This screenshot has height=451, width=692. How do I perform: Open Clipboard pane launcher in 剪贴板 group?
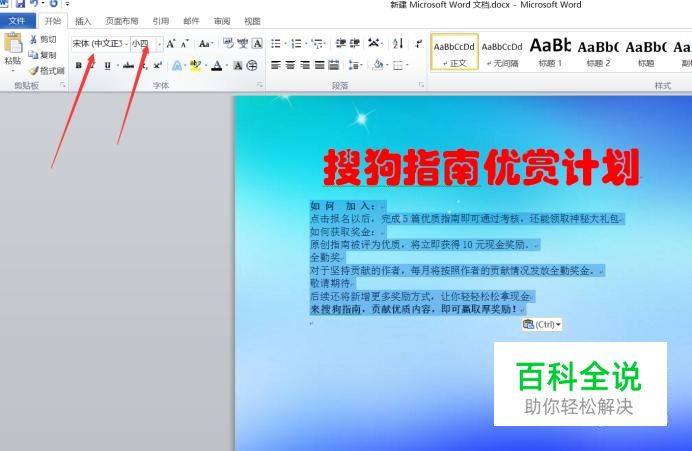pos(63,85)
